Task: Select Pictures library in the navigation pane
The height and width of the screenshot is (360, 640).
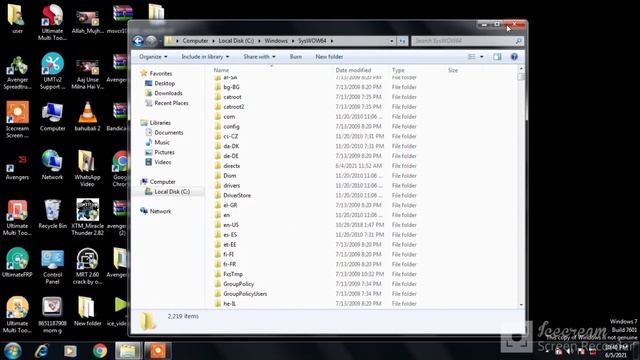Action: click(x=160, y=152)
